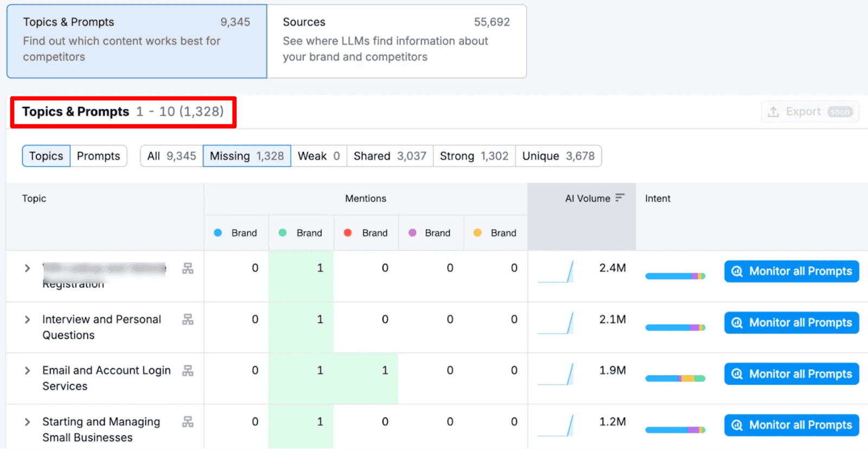Select the Topics & Prompts tab card

click(137, 41)
